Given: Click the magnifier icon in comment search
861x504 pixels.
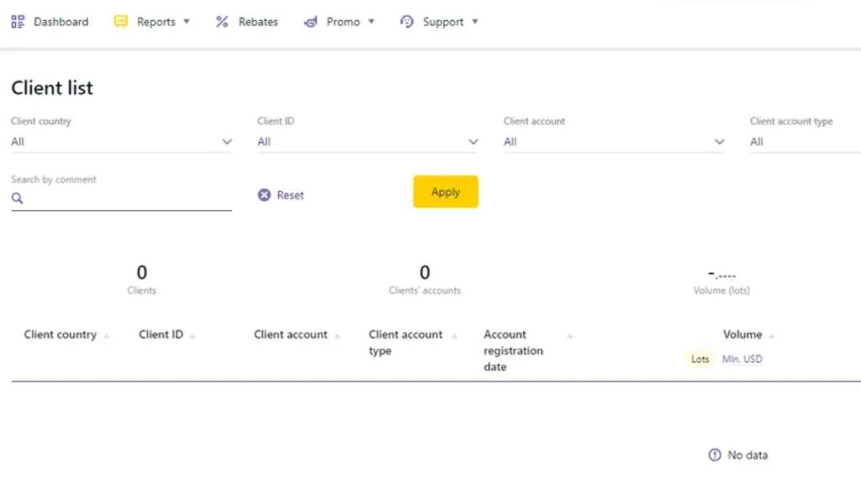Looking at the screenshot, I should [x=17, y=197].
